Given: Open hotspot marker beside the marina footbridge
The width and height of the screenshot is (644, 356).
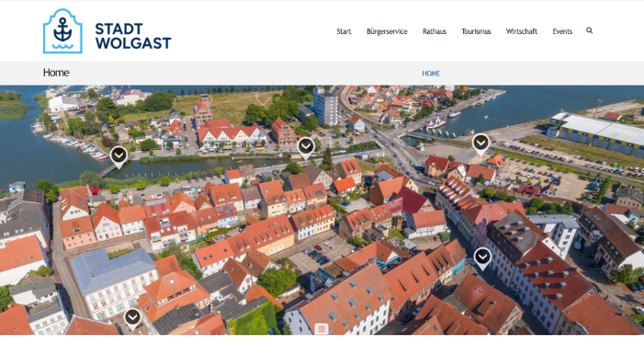Looking at the screenshot, I should [x=119, y=156].
